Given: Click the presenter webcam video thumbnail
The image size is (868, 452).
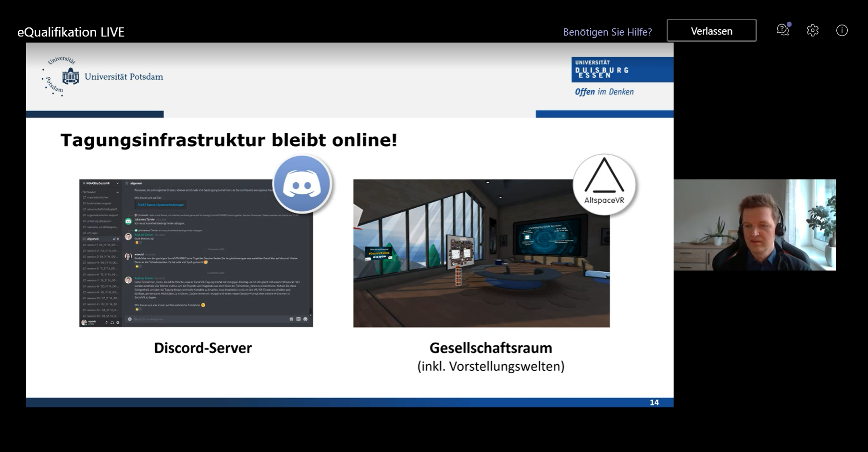Looking at the screenshot, I should (754, 225).
